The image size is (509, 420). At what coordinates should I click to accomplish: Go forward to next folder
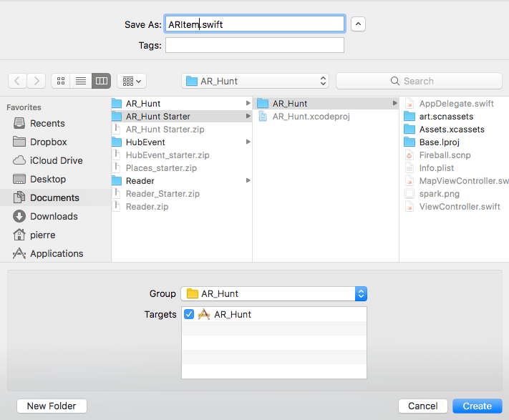click(x=37, y=81)
